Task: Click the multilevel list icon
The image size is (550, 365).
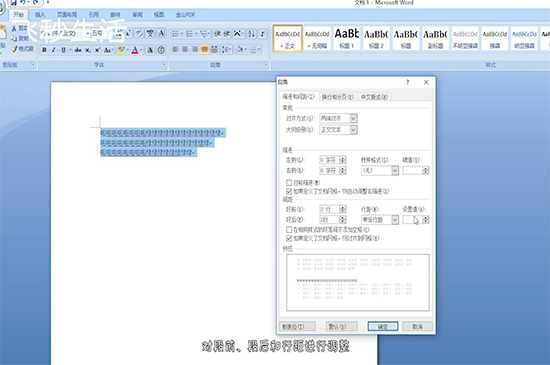Action: [x=203, y=34]
